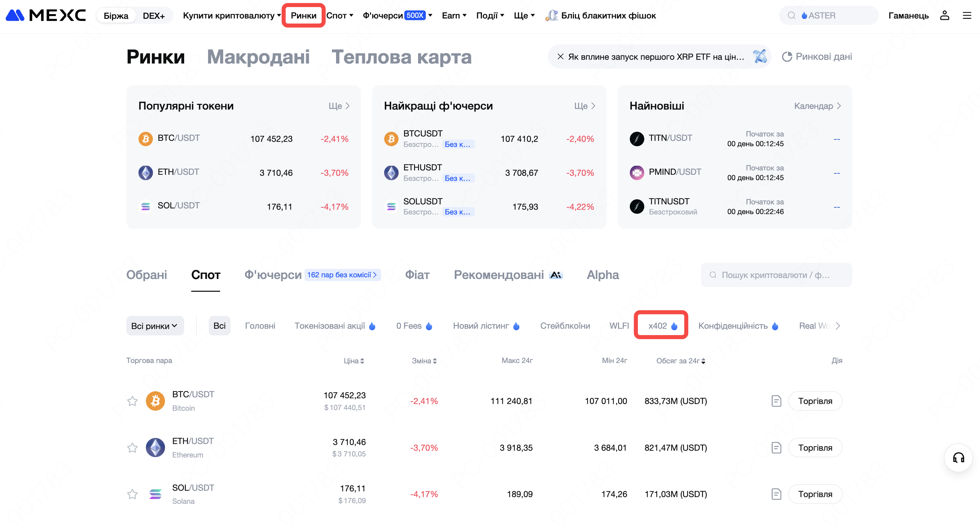Image resolution: width=980 pixels, height=525 pixels.
Task: Open the hamburger menu icon
Action: (967, 15)
